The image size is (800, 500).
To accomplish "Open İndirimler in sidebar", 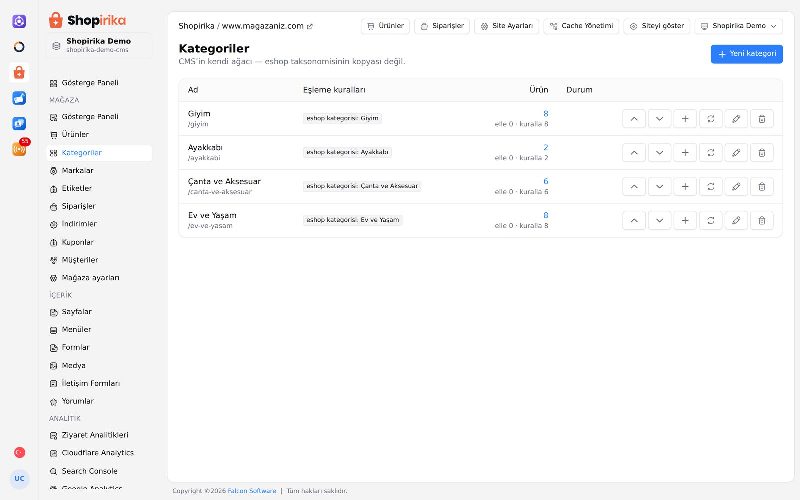I will pyautogui.click(x=98, y=224).
